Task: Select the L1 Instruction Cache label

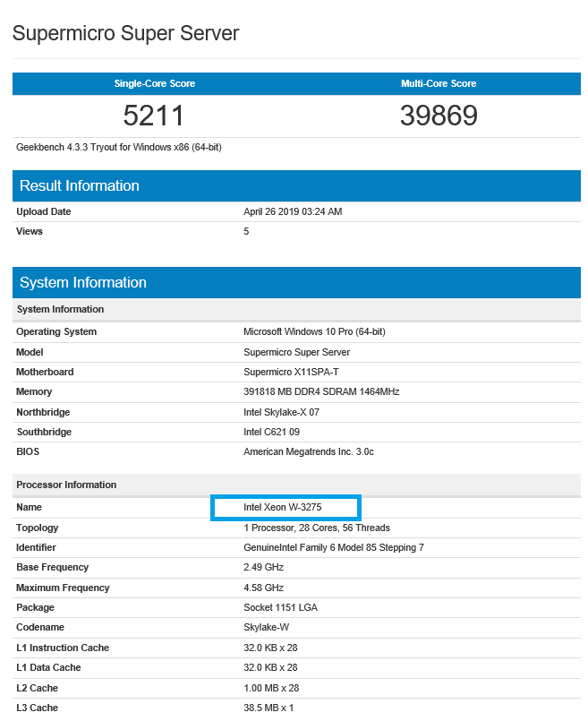Action: click(x=63, y=648)
